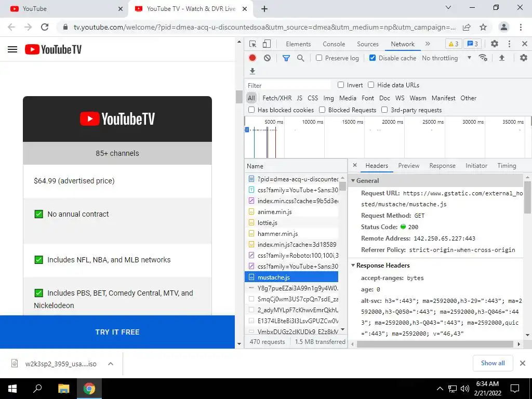The height and width of the screenshot is (399, 532).
Task: Show the 3 warnings badge
Action: click(453, 44)
